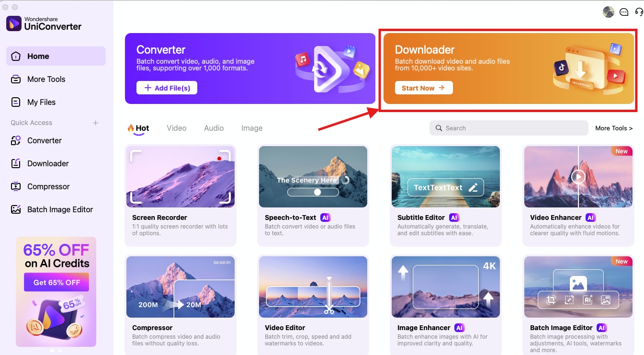Viewport: 644px width, 355px height.
Task: Click the AI badge beside Batch Image Editor
Action: 602,328
